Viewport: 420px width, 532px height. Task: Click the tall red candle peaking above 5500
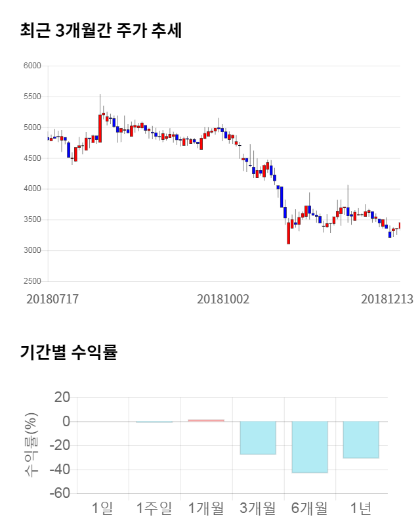point(100,128)
